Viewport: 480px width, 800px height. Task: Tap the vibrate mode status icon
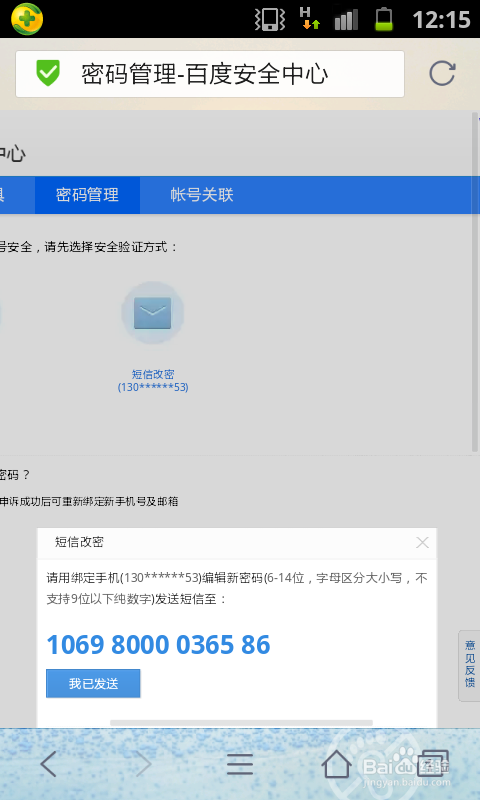pos(270,20)
